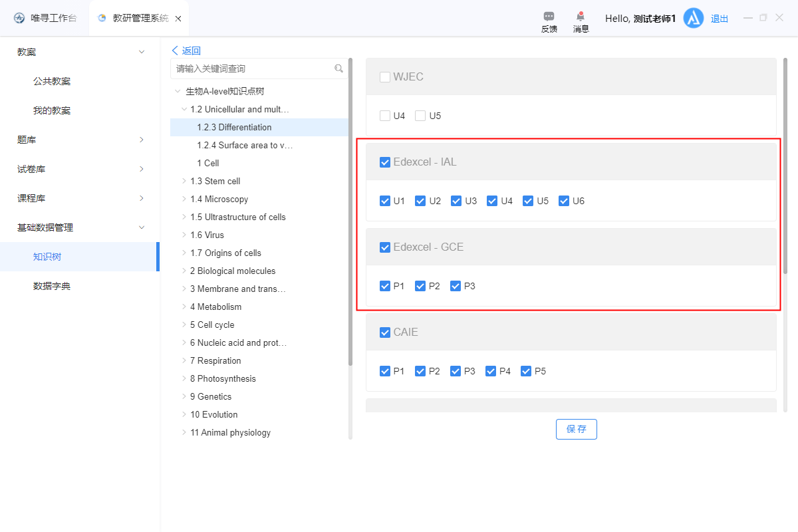Toggle P2 under Edexcel - GCE
This screenshot has height=532, width=798.
pyautogui.click(x=420, y=286)
